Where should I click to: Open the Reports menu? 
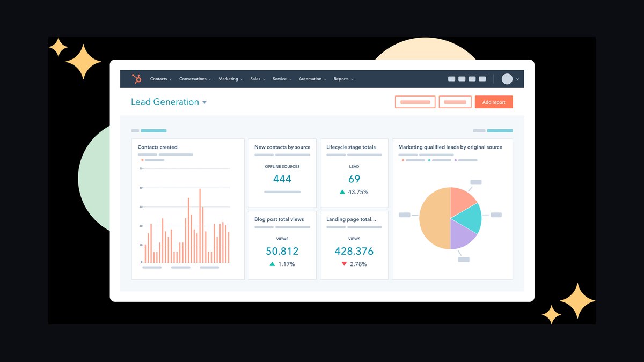pos(343,79)
